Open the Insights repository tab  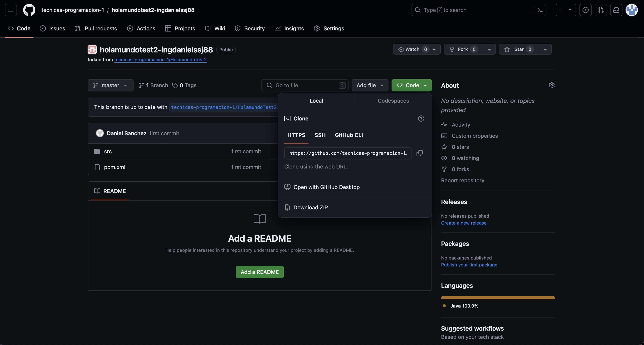tap(289, 28)
